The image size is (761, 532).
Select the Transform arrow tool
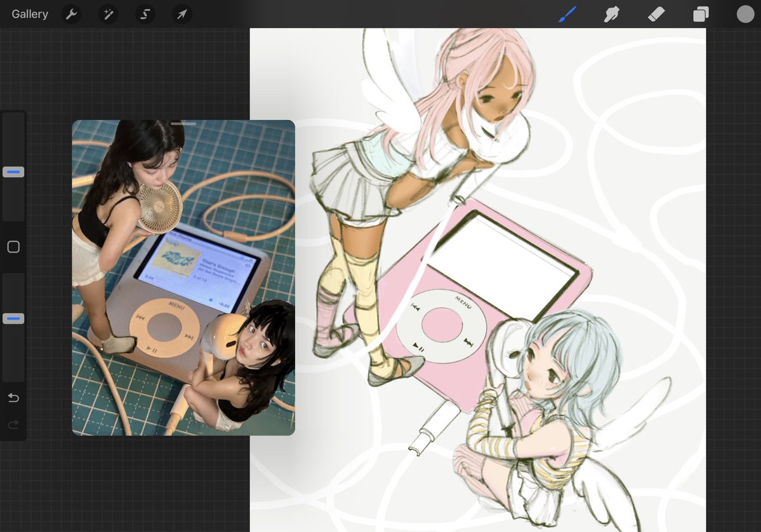point(182,14)
